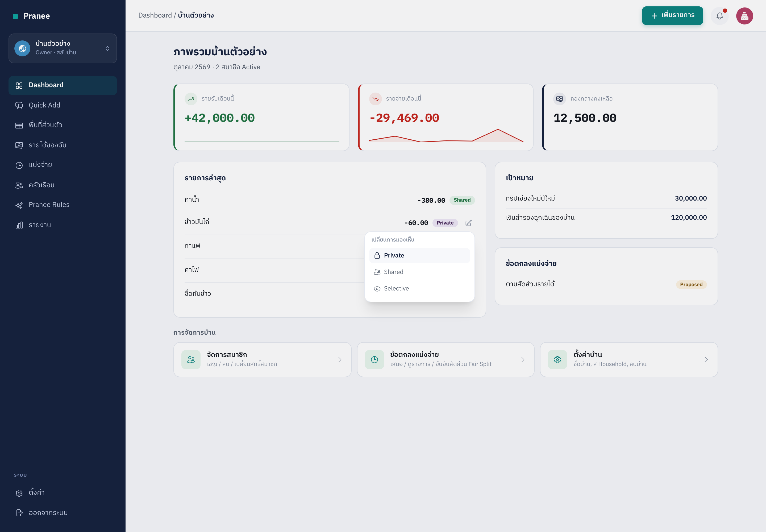This screenshot has height=532, width=766.
Task: Click the globe avatar of บ้านตัวอย่าง
Action: coord(22,48)
